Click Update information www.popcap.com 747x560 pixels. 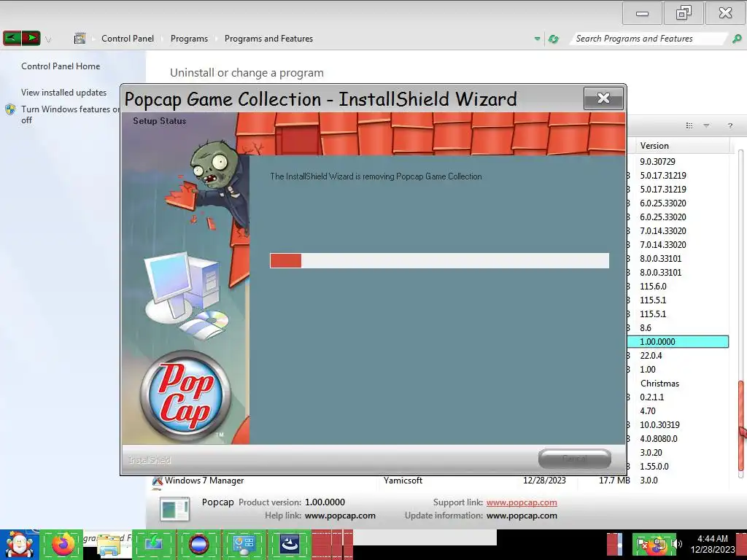point(522,516)
